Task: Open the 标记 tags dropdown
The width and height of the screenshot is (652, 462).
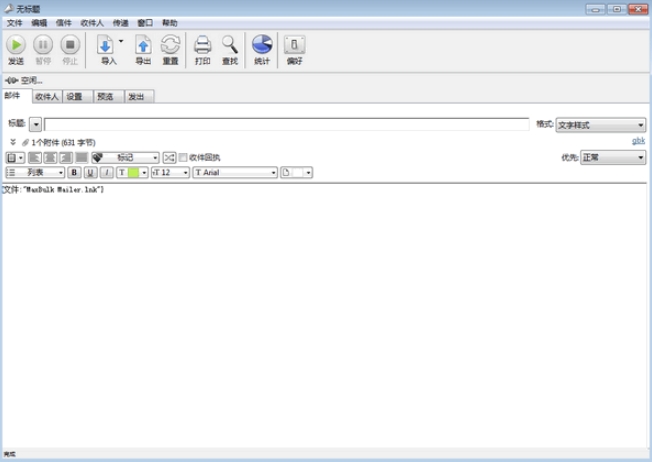Action: pos(125,158)
